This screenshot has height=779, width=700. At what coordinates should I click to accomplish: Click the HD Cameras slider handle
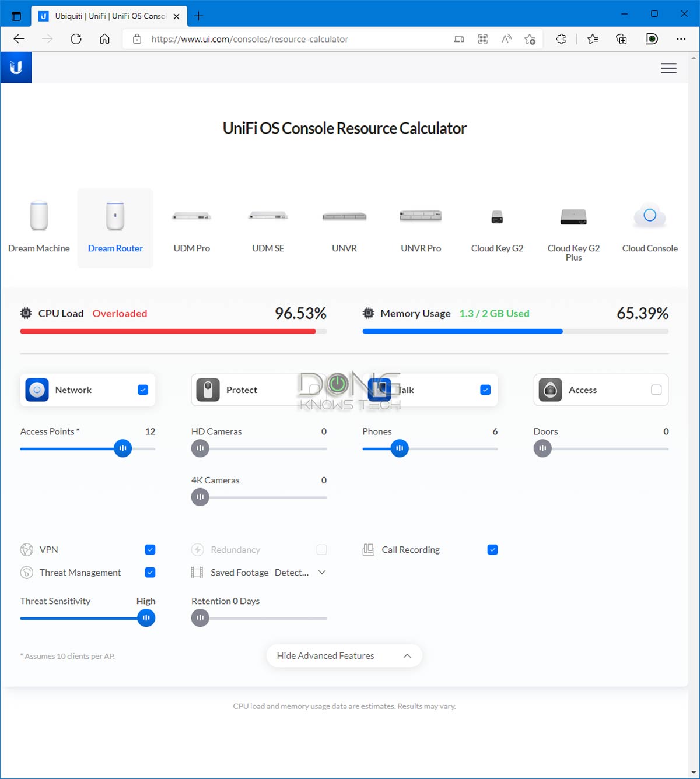[x=200, y=448]
